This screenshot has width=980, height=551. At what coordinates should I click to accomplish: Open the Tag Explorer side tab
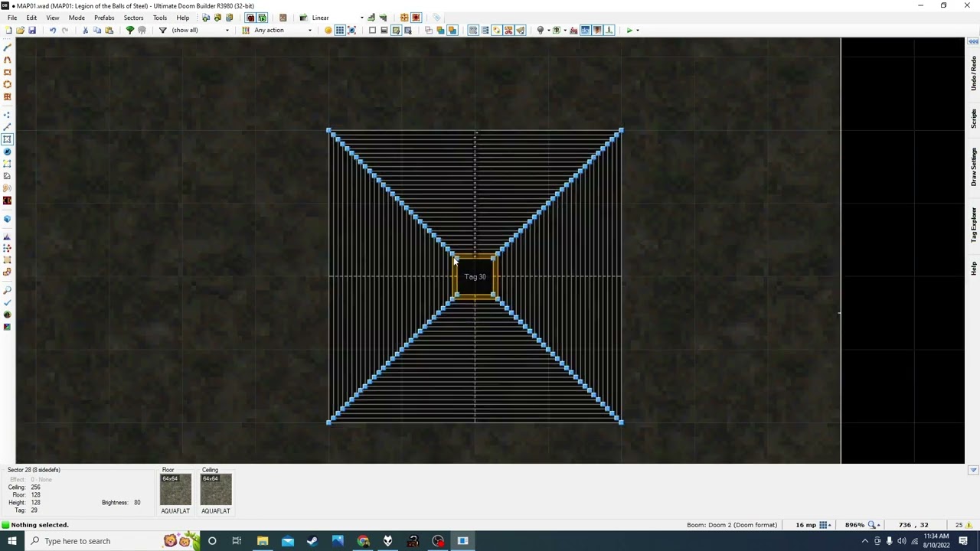[x=973, y=224]
